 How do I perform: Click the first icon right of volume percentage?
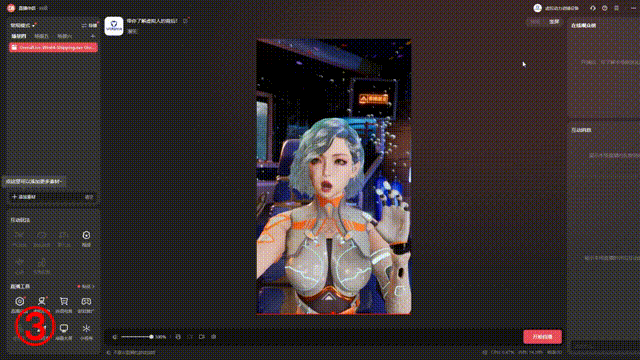[178, 337]
